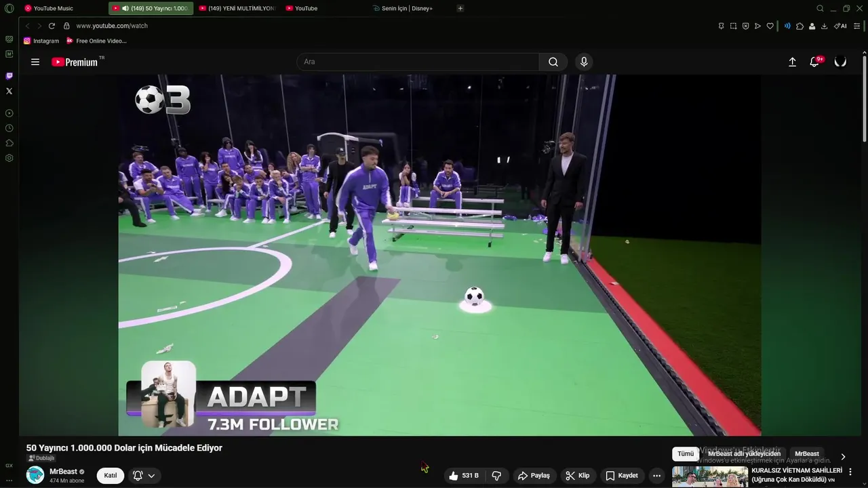The image size is (868, 488).
Task: Take a snapshot with the capture icon
Action: (733, 26)
